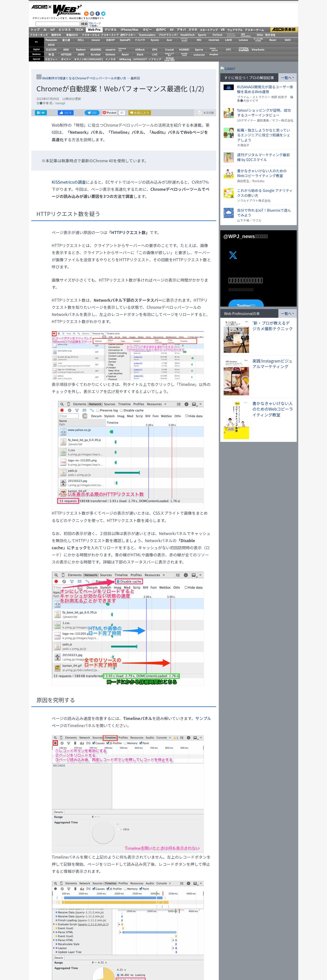
Task: Select the トップ nav tab
Action: click(35, 30)
